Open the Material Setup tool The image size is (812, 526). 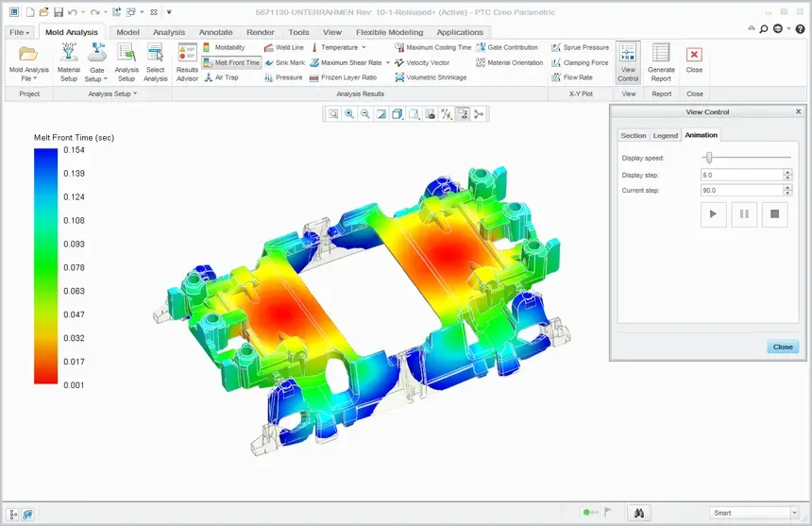69,62
